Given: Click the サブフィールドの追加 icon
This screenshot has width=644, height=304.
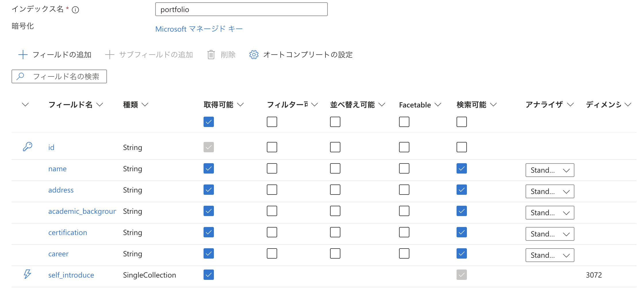Looking at the screenshot, I should coord(110,55).
